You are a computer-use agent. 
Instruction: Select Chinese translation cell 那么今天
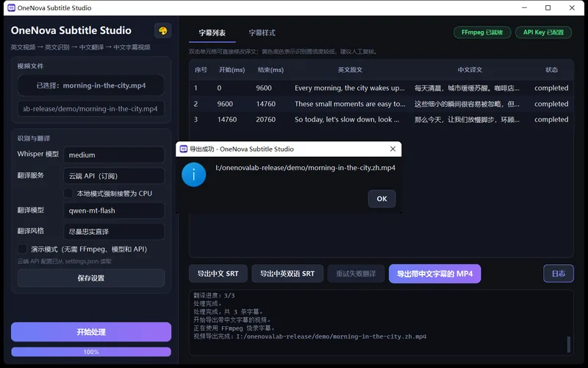coord(467,120)
